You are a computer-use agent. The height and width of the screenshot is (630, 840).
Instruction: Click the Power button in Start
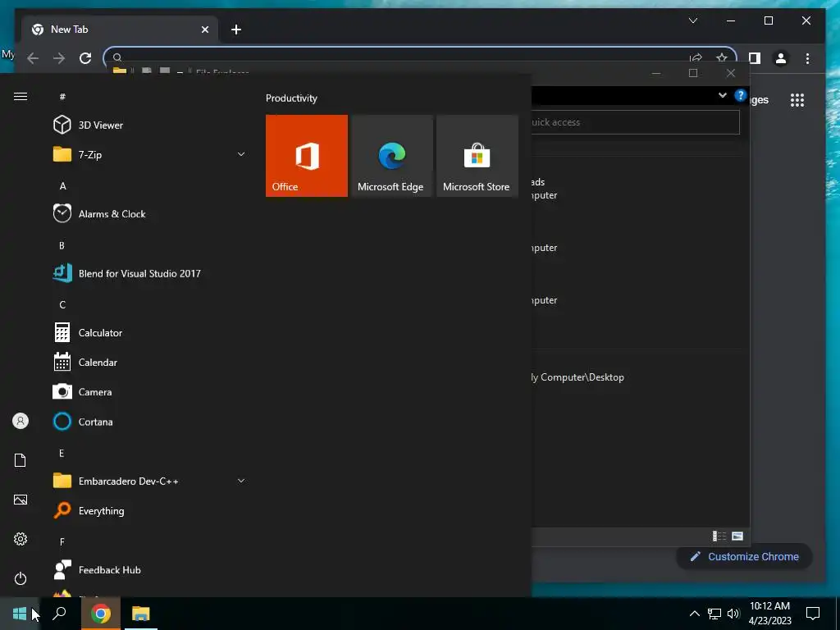tap(21, 578)
